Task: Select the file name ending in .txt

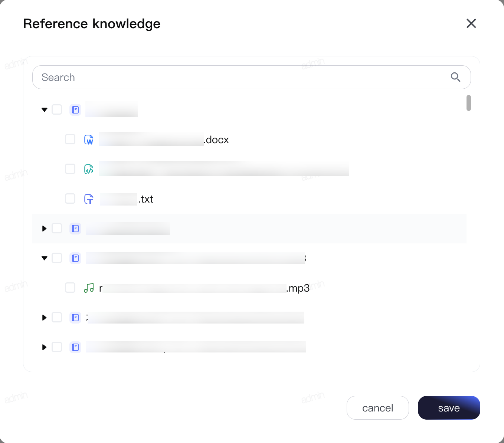Action: 127,199
